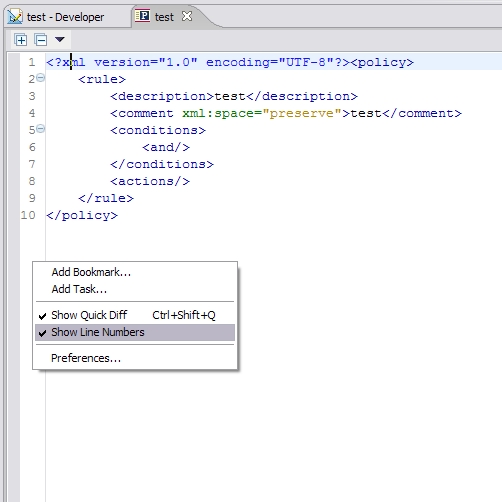Click the policy icon on the test tab

(x=142, y=16)
